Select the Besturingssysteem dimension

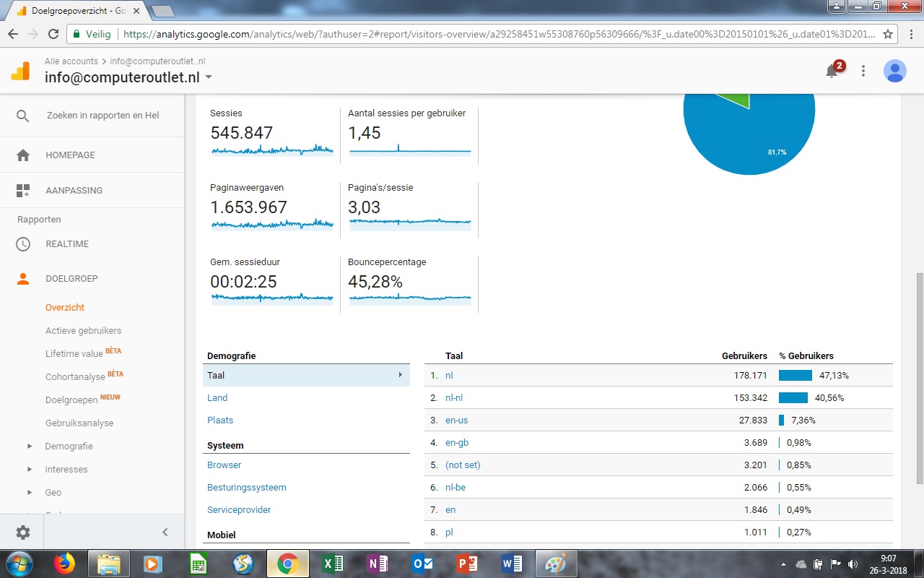247,488
